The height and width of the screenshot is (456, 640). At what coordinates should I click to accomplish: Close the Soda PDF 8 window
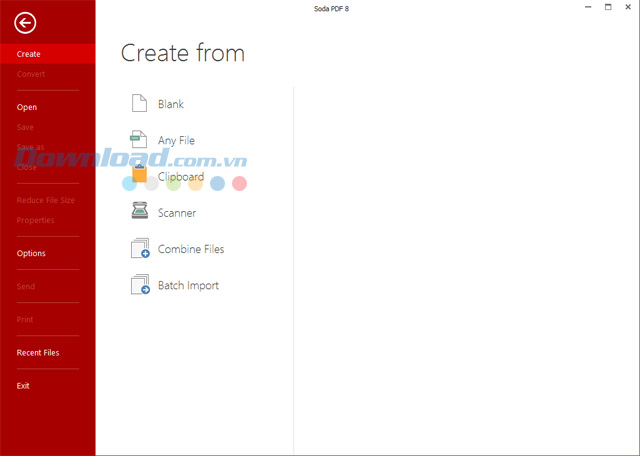pos(628,7)
